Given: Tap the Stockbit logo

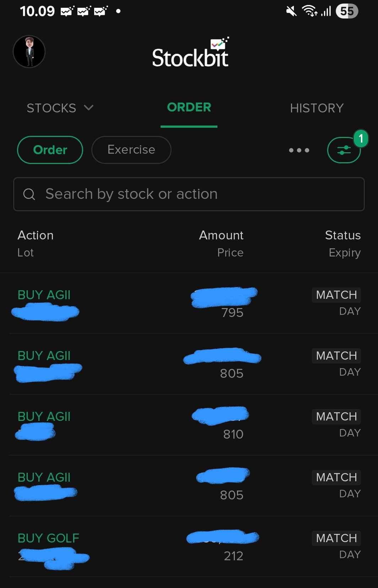Looking at the screenshot, I should pos(190,53).
